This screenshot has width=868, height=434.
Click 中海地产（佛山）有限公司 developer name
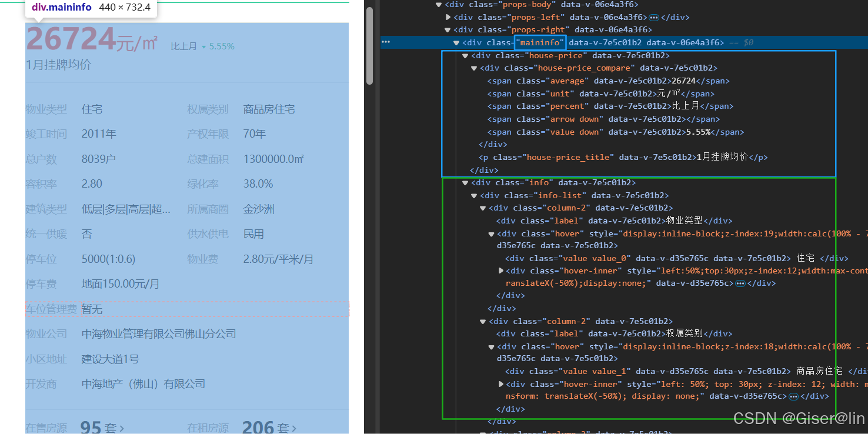143,384
